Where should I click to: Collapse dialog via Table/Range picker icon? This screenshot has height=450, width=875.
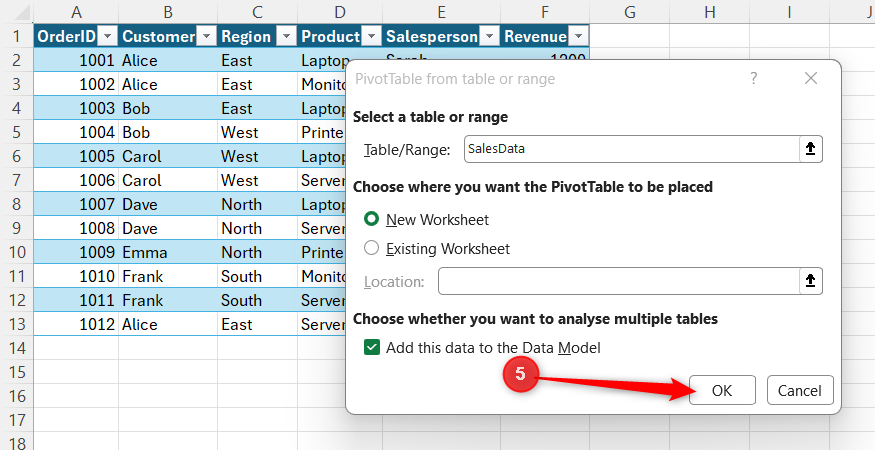[x=811, y=149]
